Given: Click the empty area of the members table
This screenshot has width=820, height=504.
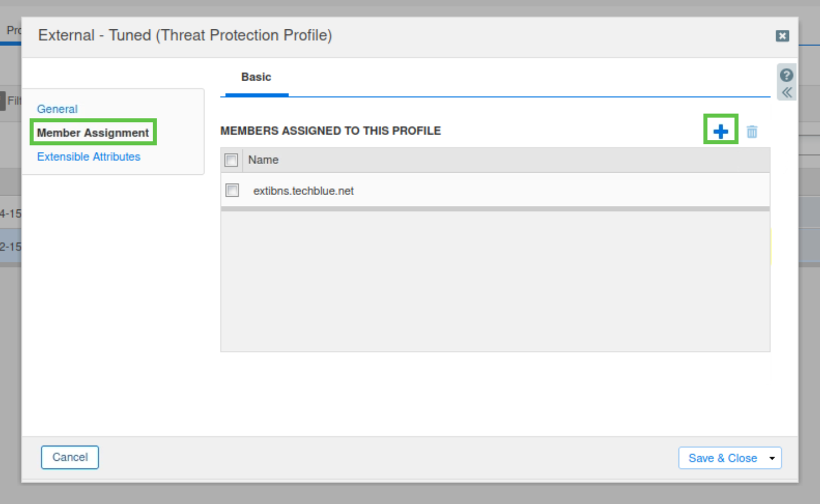Looking at the screenshot, I should click(495, 282).
